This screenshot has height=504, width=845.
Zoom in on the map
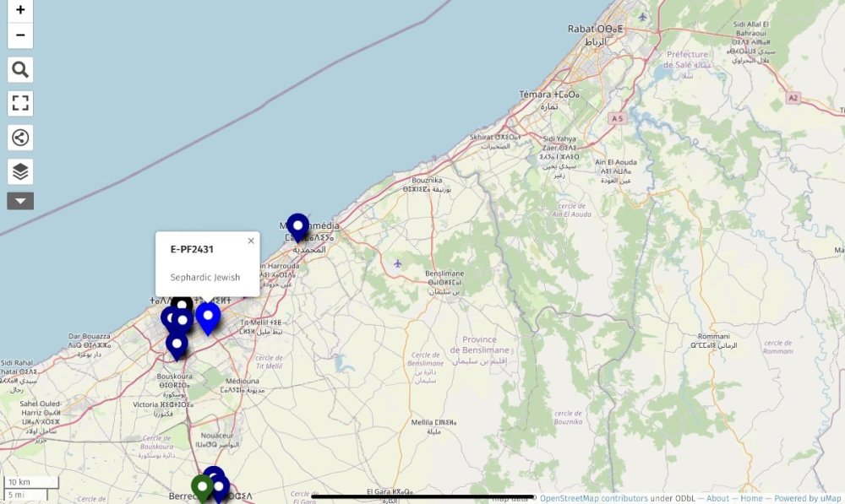20,10
